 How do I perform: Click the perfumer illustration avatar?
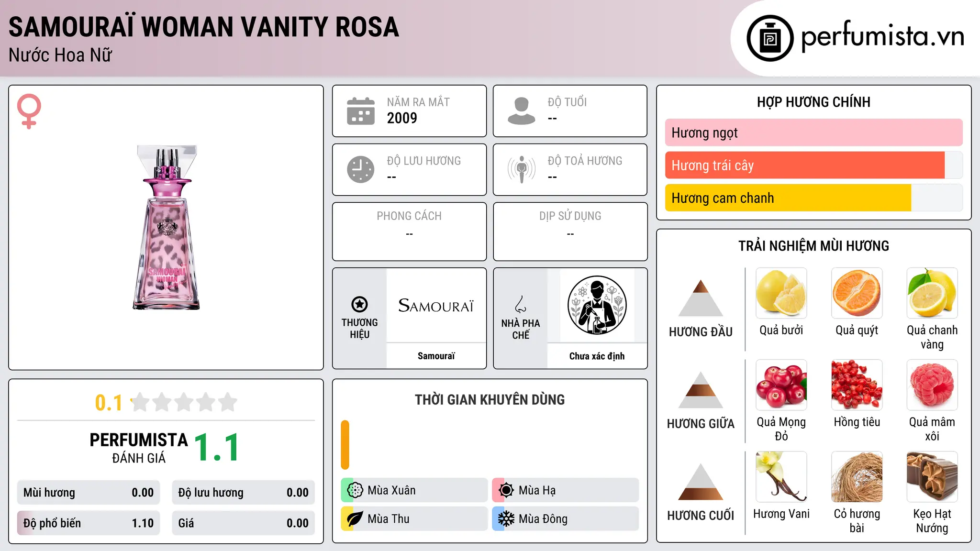(597, 305)
